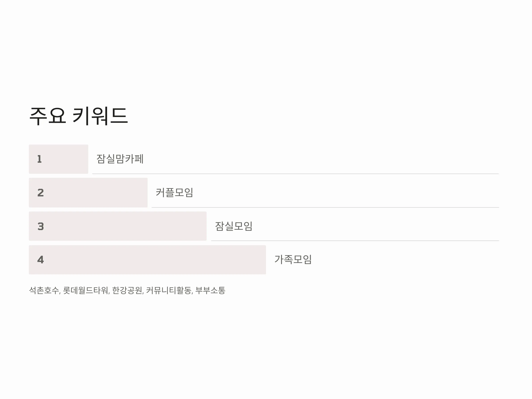This screenshot has height=399, width=532.
Task: Click the numeral 1 in first bar
Action: click(x=39, y=159)
